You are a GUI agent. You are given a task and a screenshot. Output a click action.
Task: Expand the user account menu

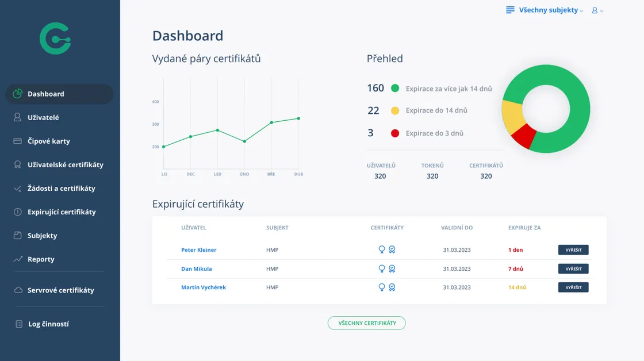coord(597,10)
